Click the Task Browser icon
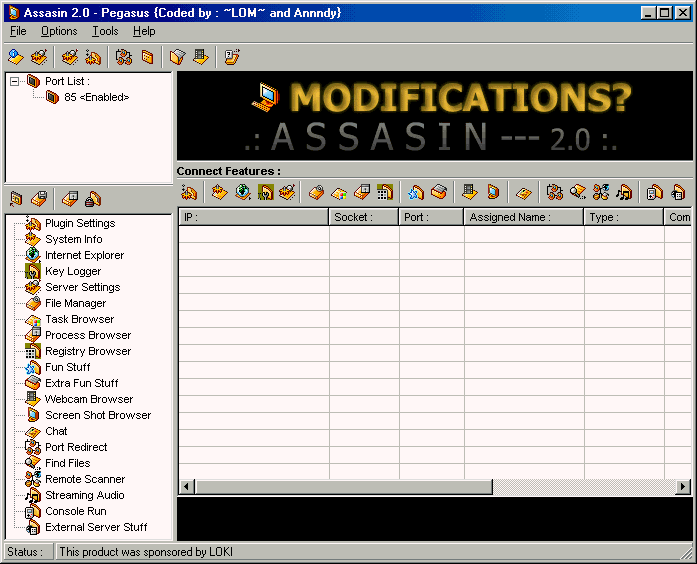 (x=33, y=319)
